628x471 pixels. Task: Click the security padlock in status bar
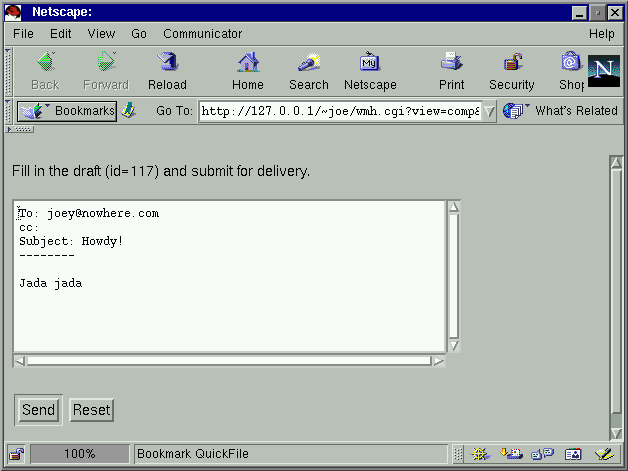click(x=17, y=453)
